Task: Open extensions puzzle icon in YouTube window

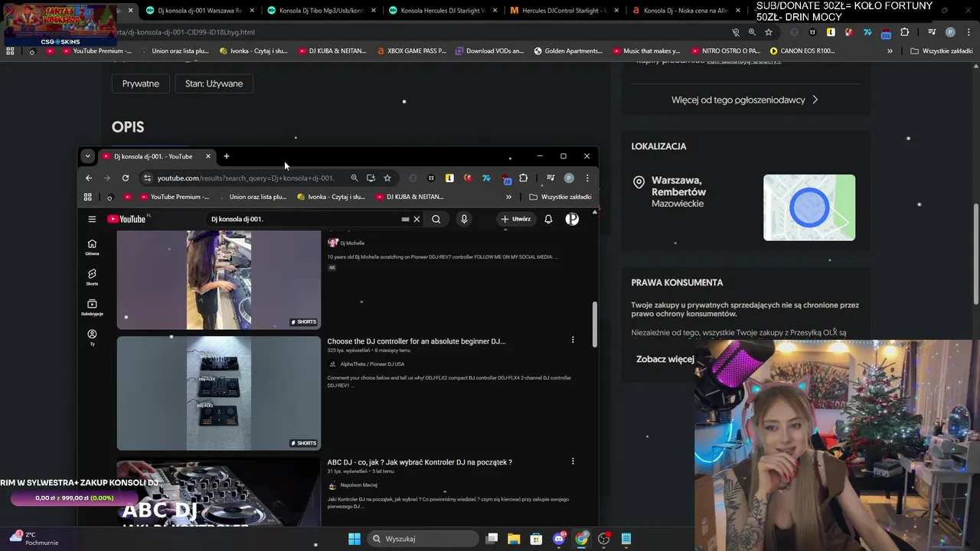Action: pyautogui.click(x=524, y=178)
